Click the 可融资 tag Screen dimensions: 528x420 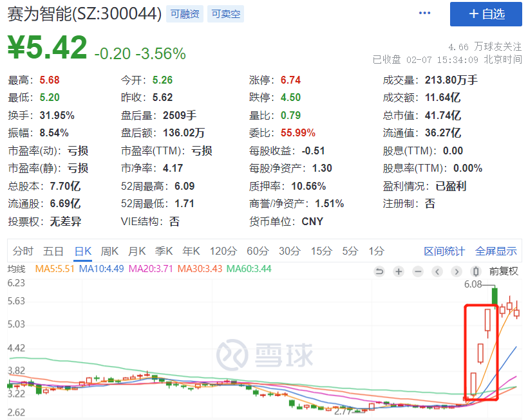tap(185, 14)
